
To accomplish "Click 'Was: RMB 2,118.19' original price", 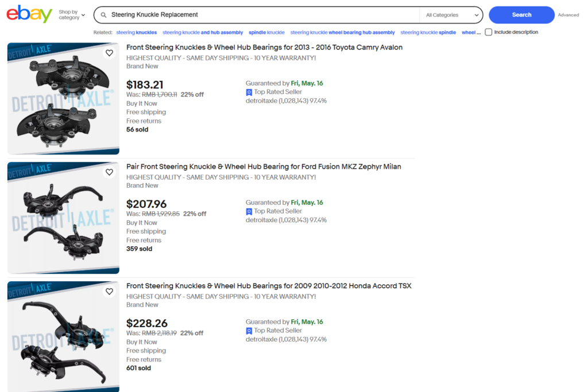I will click(152, 333).
